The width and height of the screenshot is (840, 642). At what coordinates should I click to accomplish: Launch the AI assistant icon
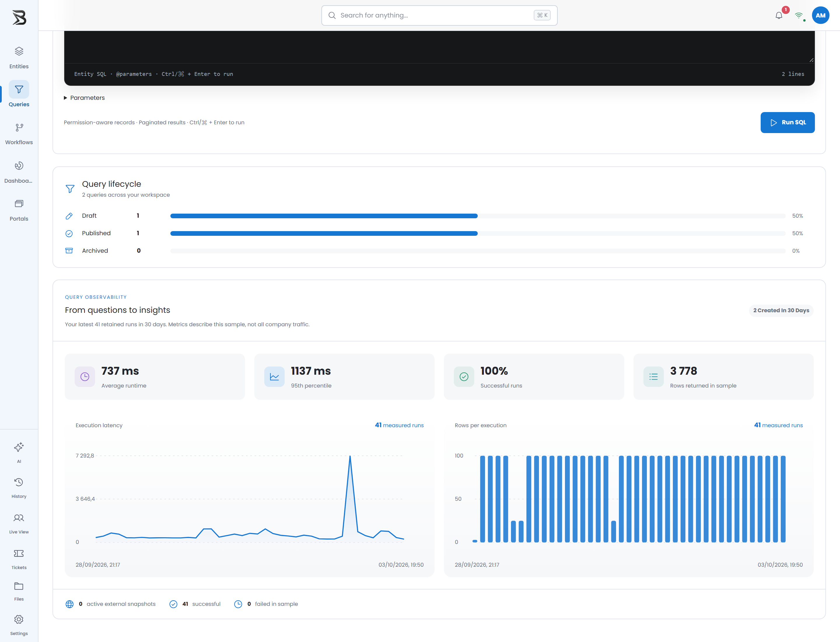(19, 447)
